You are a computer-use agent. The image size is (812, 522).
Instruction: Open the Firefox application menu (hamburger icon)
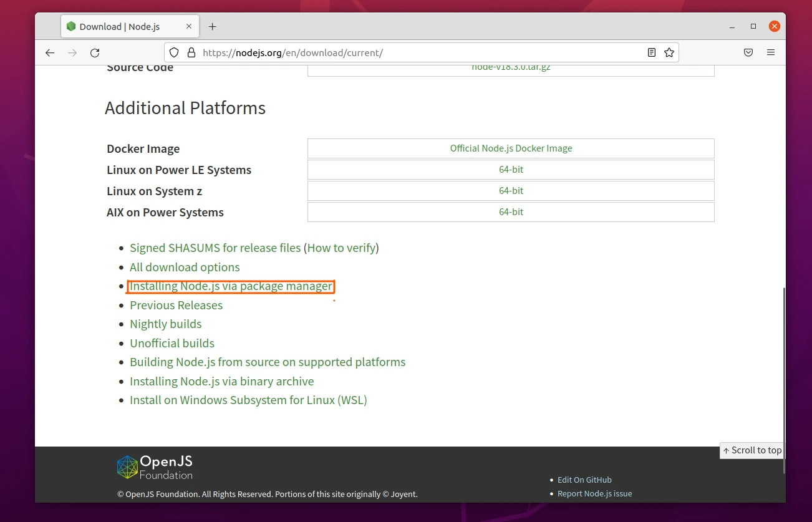click(x=771, y=52)
